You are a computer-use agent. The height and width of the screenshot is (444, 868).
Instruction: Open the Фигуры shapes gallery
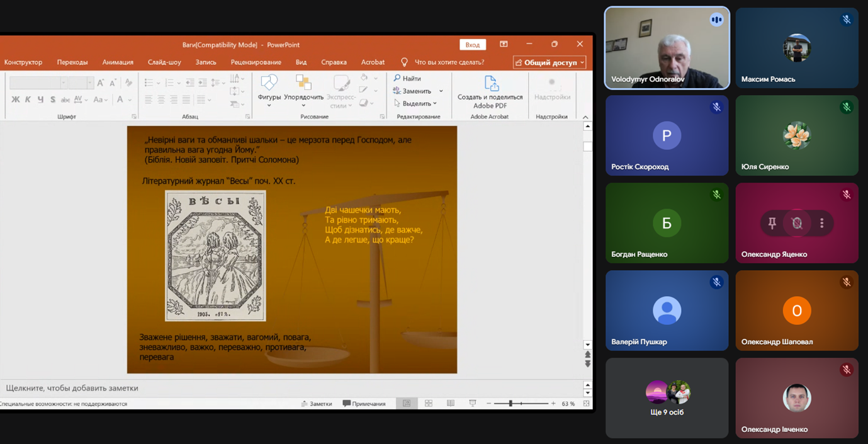pyautogui.click(x=269, y=84)
